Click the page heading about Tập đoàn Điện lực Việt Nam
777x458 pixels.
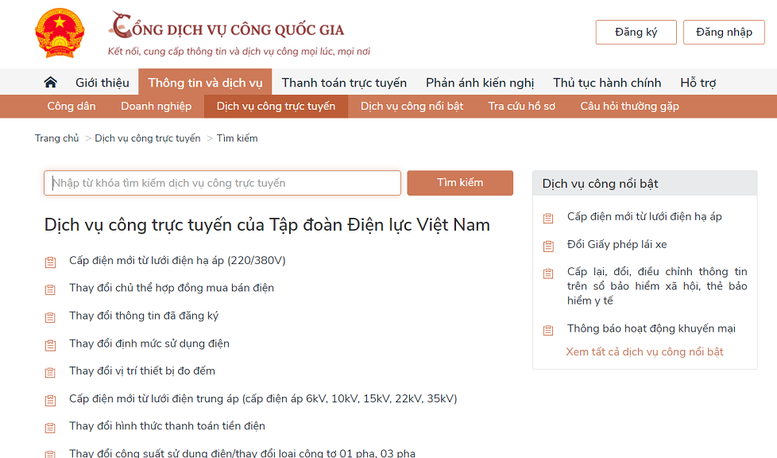coord(267,225)
